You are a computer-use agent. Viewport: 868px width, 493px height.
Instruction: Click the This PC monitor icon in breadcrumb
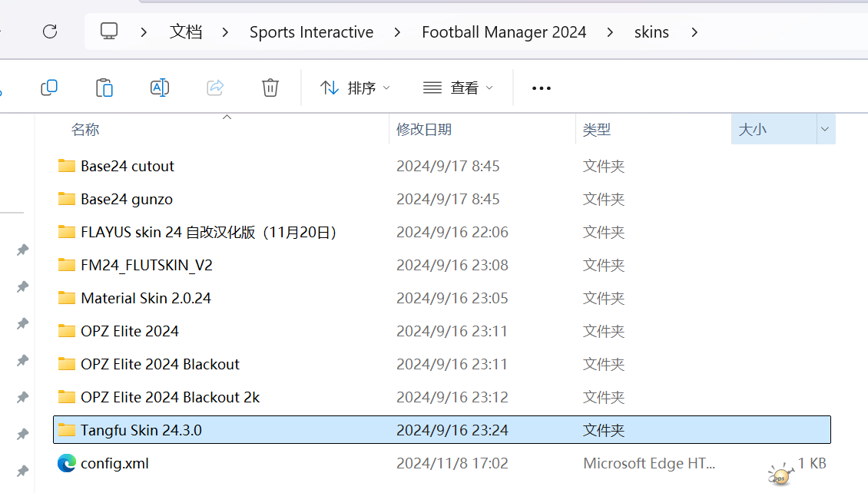(109, 31)
